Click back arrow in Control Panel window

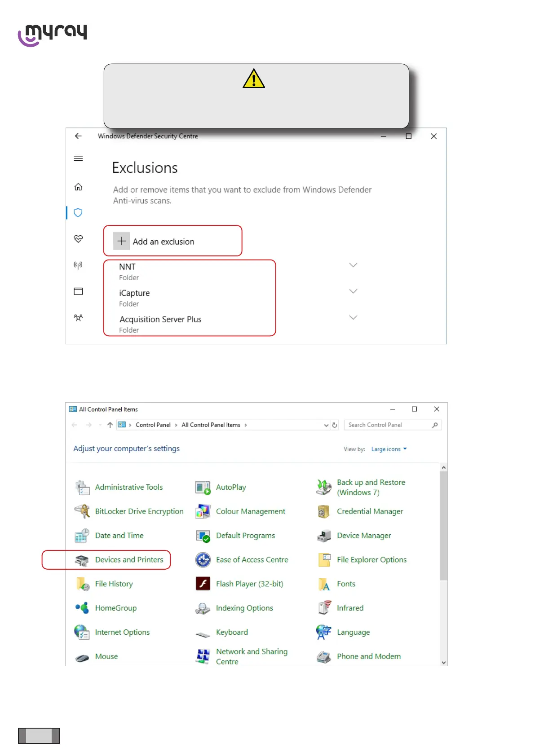point(75,425)
